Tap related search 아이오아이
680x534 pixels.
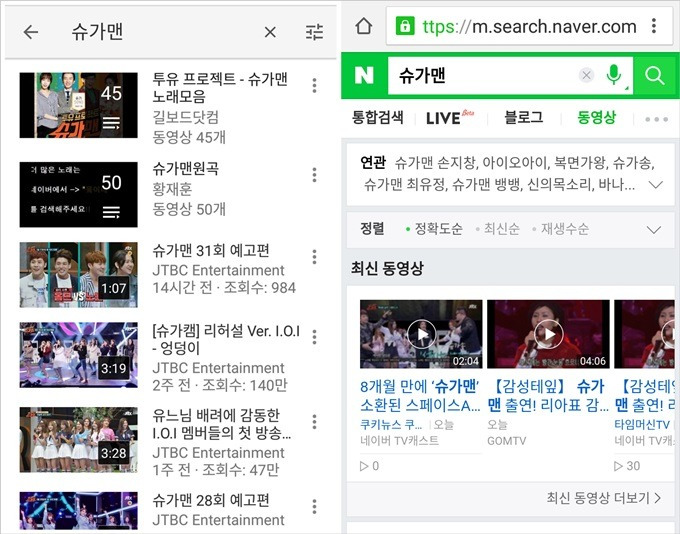(514, 163)
